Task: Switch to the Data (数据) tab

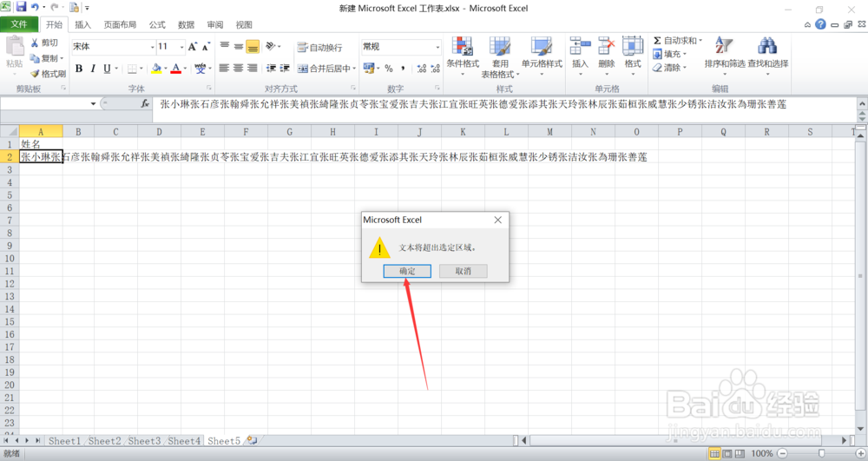Action: tap(186, 24)
